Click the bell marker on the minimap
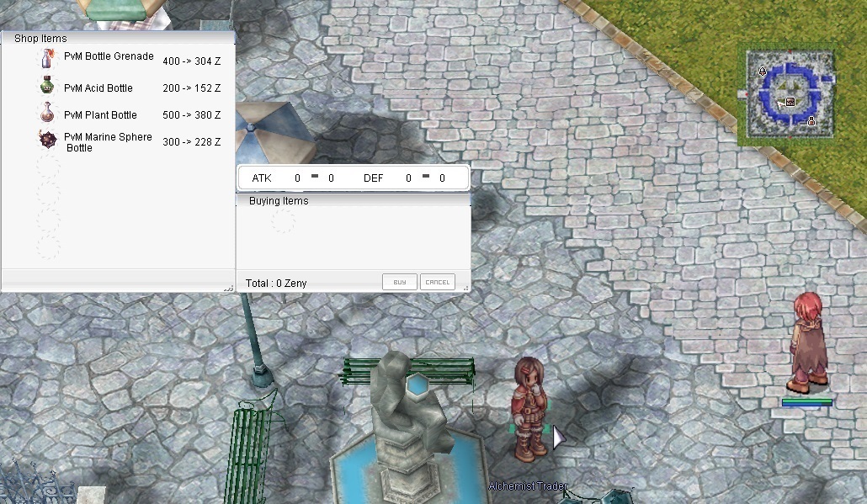This screenshot has height=504, width=867. point(763,72)
